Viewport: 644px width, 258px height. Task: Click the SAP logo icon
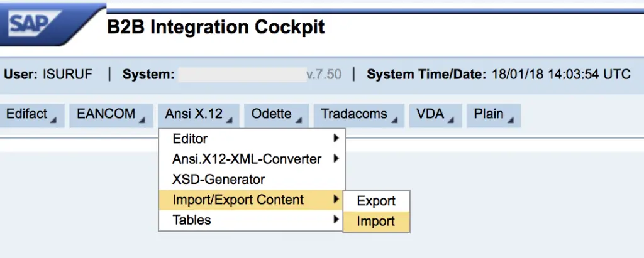tap(35, 23)
